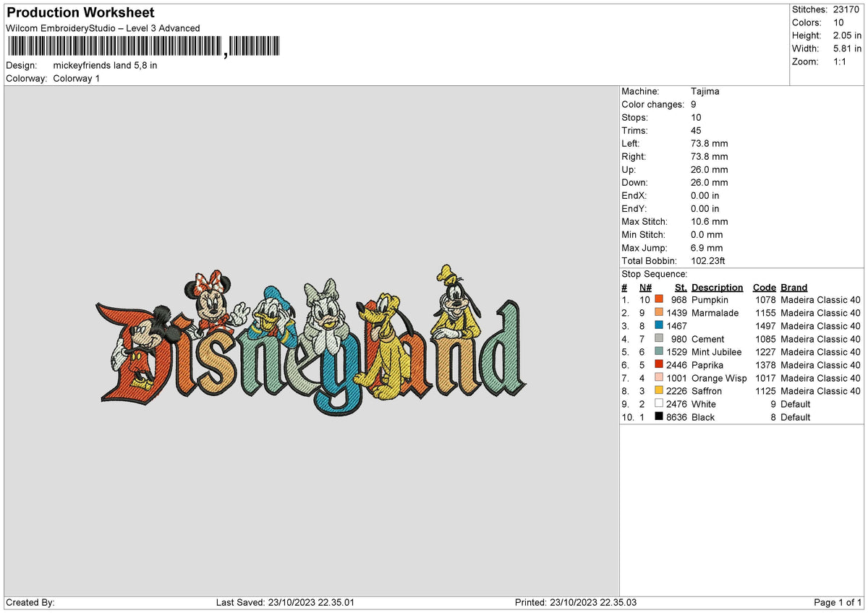The width and height of the screenshot is (868, 613).
Task: Click the 'Created By:' footer label
Action: (30, 602)
